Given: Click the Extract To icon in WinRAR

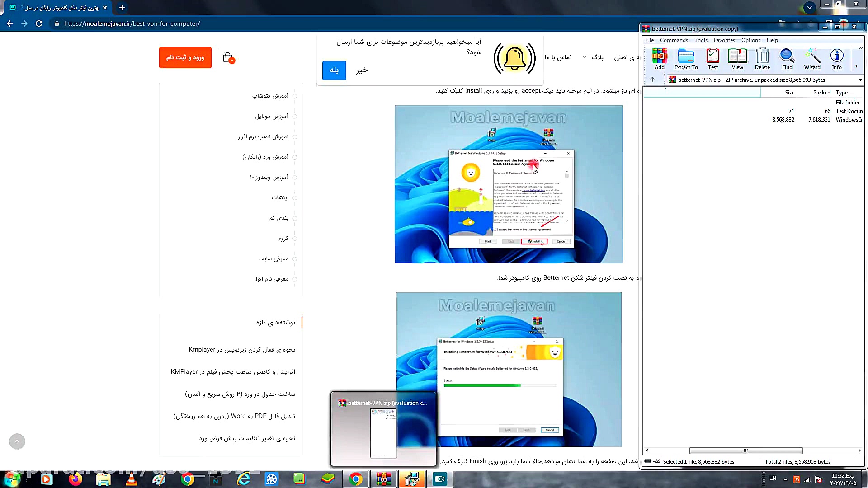Looking at the screenshot, I should 686,59.
